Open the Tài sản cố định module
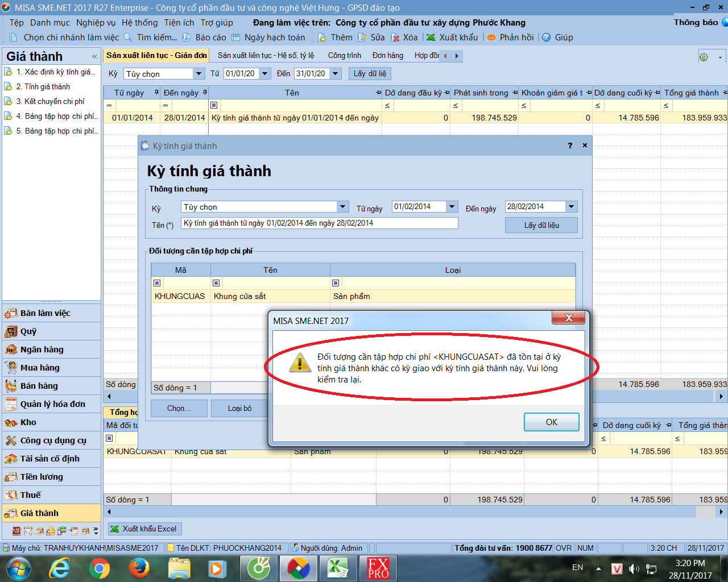Viewport: 728px width, 582px height. point(51,459)
